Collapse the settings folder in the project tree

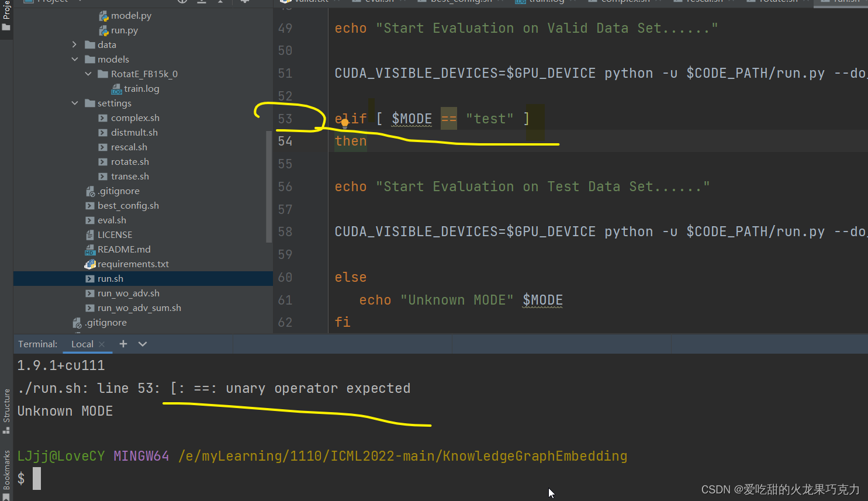point(75,103)
